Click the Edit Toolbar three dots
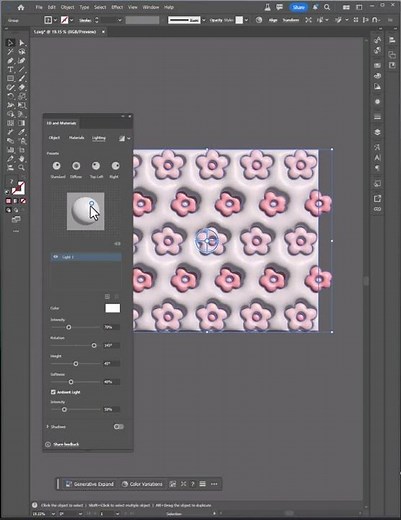This screenshot has width=401, height=520. 16,231
